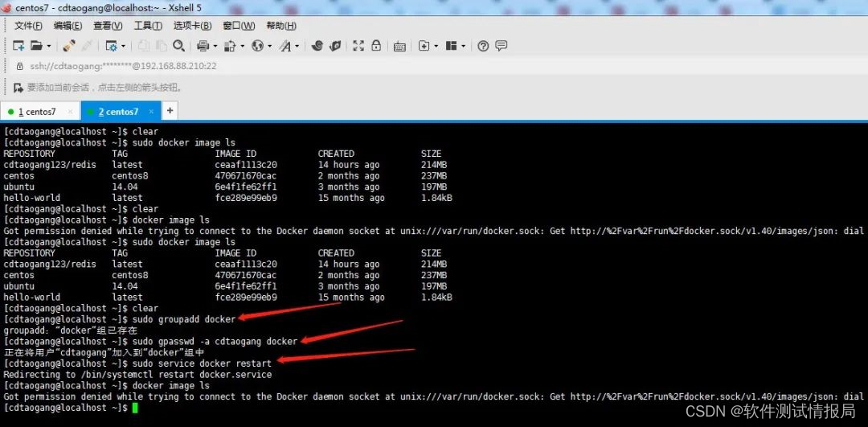Expand the file transfer dropdown arrow
Viewport: 868px width, 427px height.
242,47
